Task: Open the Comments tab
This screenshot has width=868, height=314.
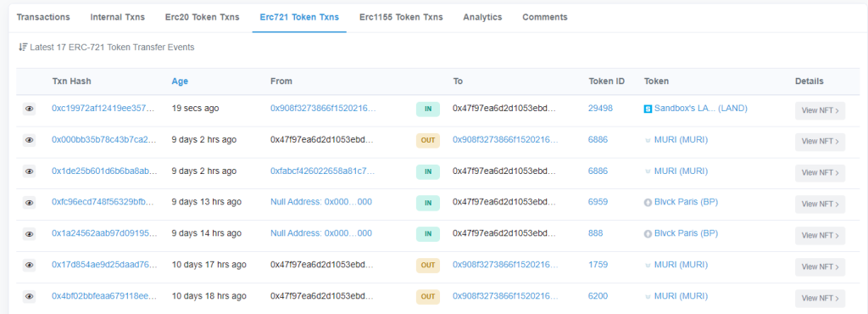Action: click(x=545, y=17)
